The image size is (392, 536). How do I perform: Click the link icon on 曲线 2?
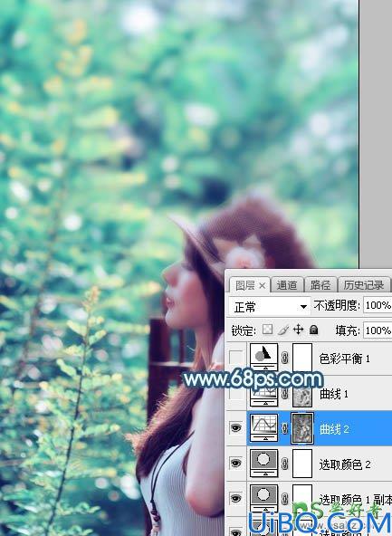(x=284, y=428)
